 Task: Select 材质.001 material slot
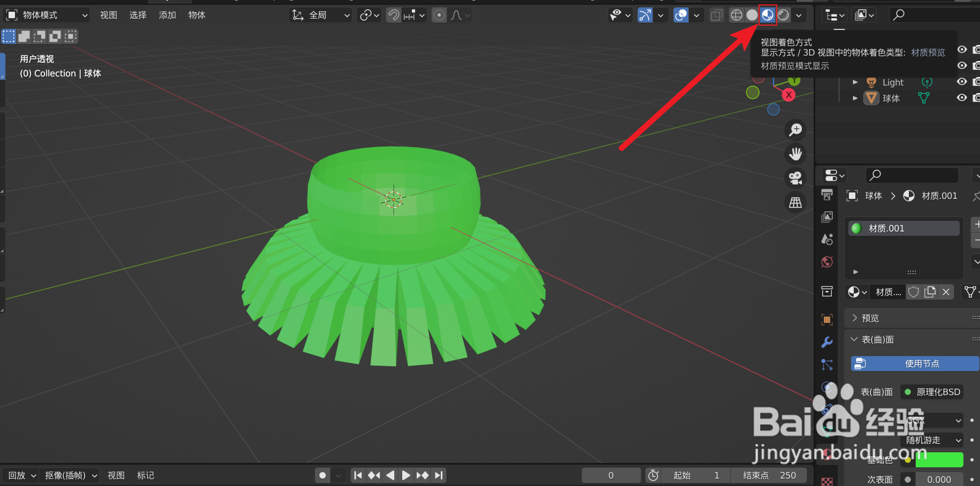pos(904,228)
